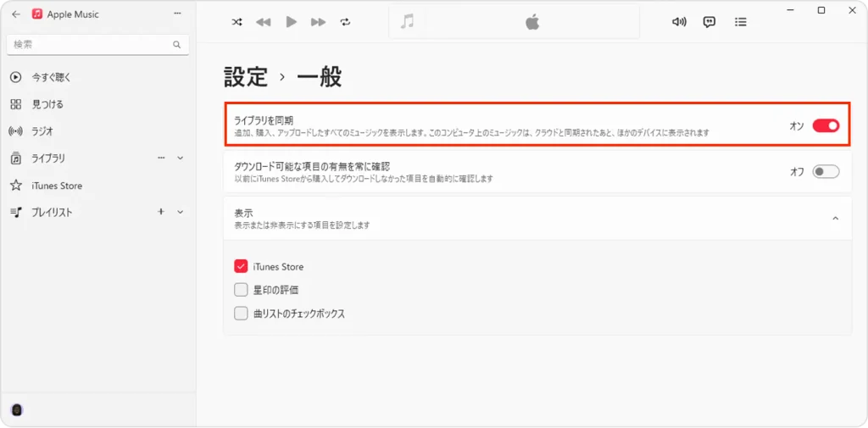This screenshot has width=868, height=428.
Task: Click the オン status label
Action: point(797,126)
